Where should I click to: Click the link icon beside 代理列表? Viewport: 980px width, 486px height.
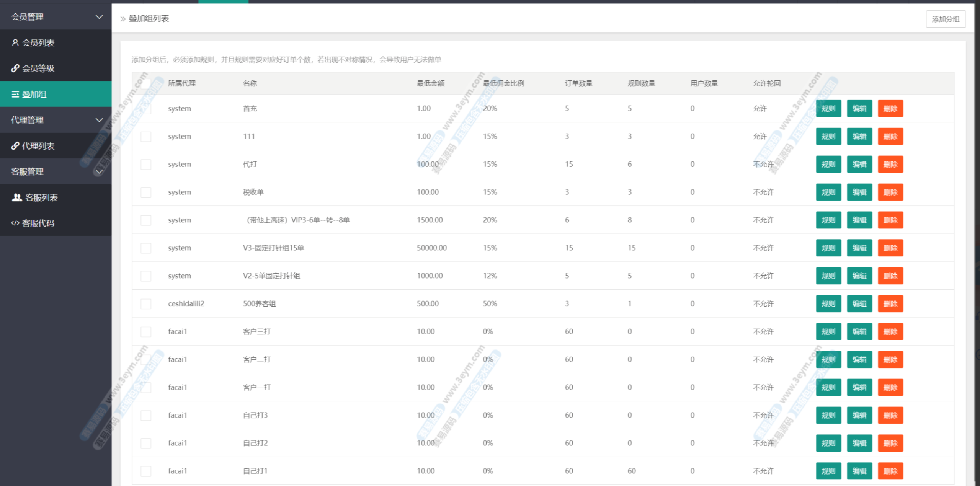click(15, 146)
